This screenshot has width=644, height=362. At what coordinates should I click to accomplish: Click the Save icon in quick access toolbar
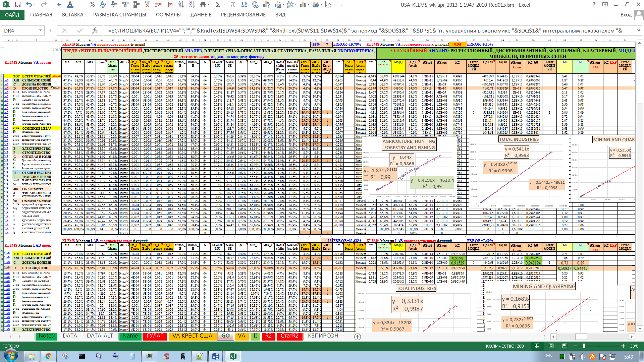point(18,5)
